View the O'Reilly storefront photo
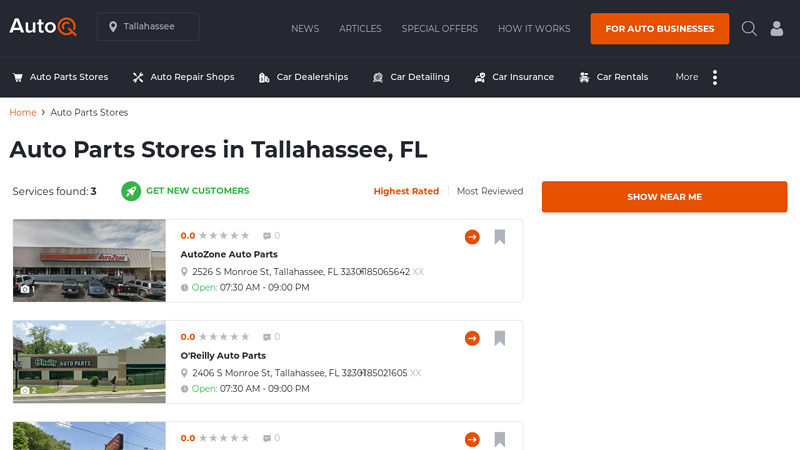The height and width of the screenshot is (450, 800). click(89, 362)
